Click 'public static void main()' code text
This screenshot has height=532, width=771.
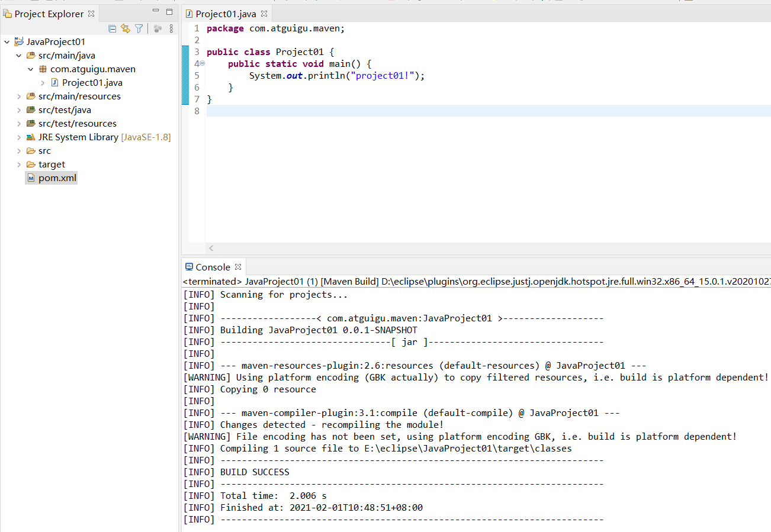coord(294,63)
